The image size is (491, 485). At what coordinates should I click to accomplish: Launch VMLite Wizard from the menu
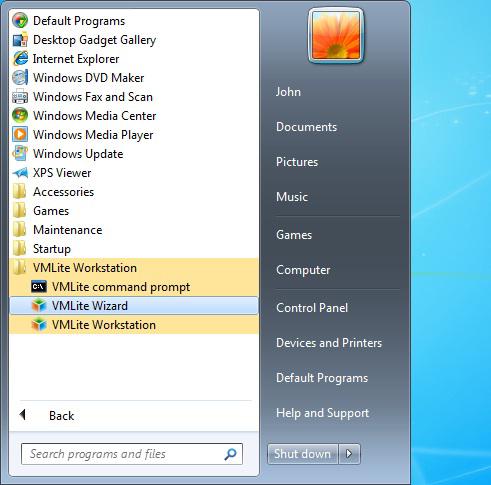(x=134, y=306)
